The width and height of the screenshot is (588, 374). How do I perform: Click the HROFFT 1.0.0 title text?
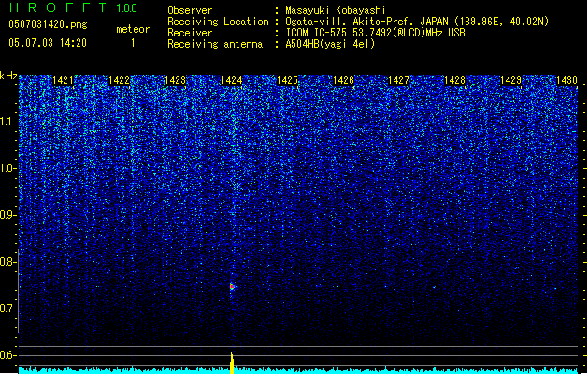74,7
